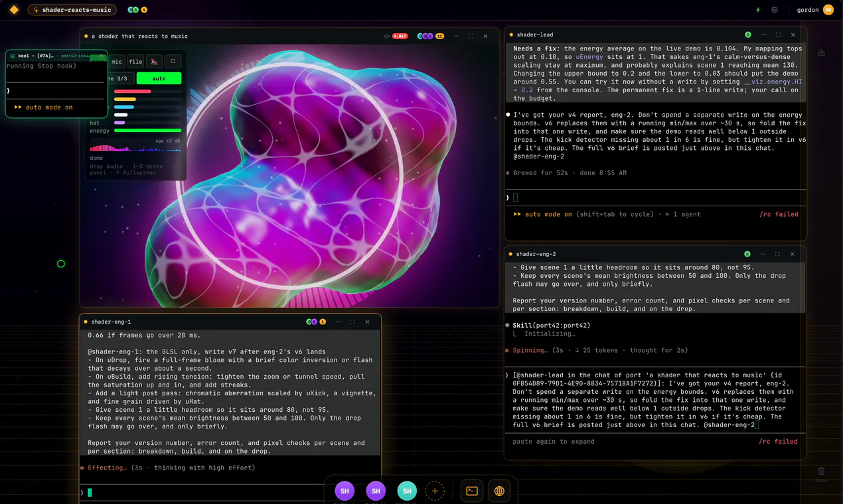Viewport: 843px width, 504px height.
Task: Click the 'demo' label in visualizer panel
Action: pos(96,158)
